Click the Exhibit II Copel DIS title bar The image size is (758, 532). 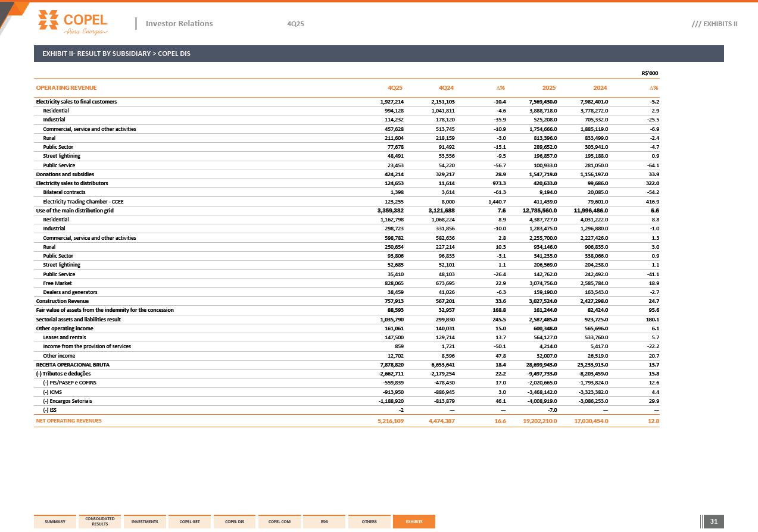click(x=379, y=54)
